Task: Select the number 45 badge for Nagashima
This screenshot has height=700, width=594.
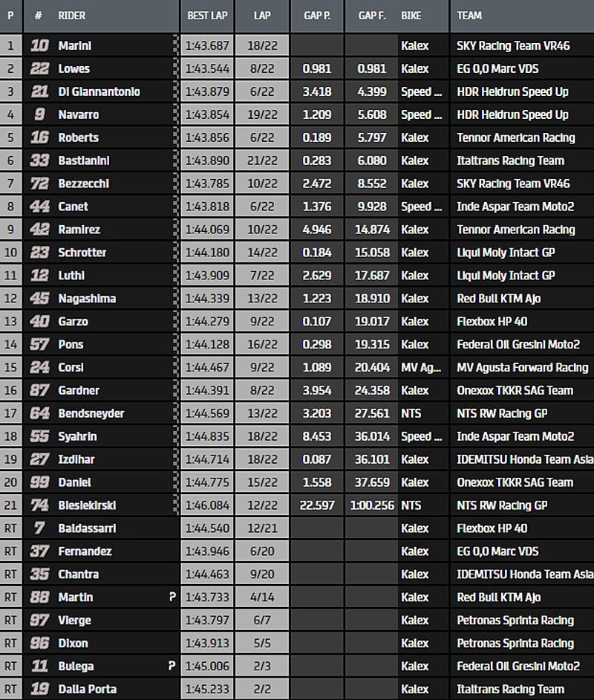Action: pyautogui.click(x=40, y=299)
